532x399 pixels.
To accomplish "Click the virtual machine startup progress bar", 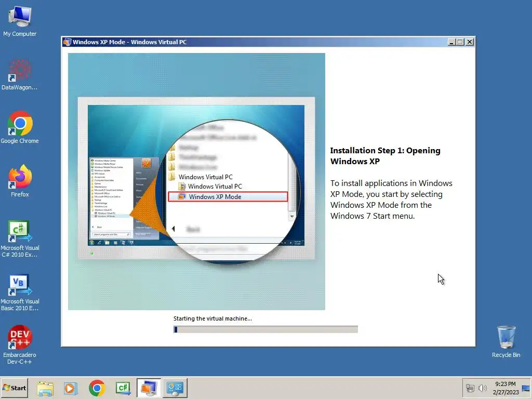I will [265, 329].
